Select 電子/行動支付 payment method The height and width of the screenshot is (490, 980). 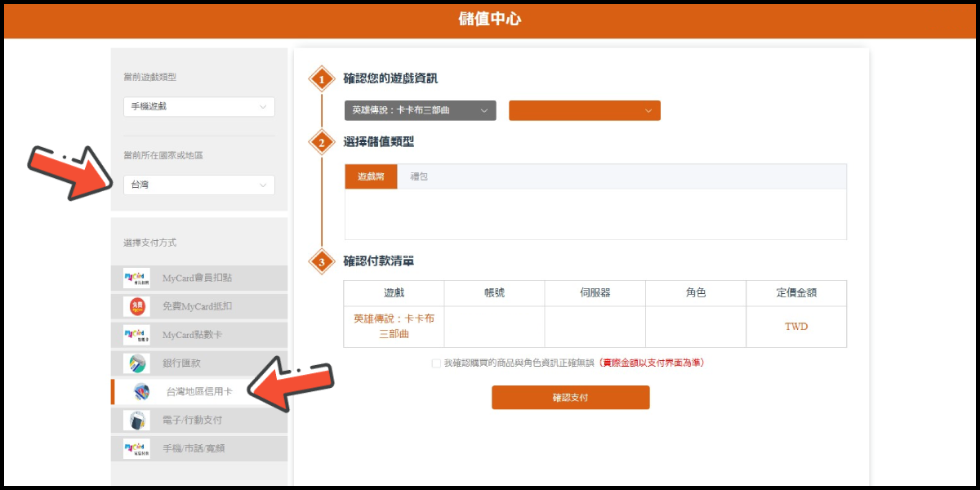[199, 420]
